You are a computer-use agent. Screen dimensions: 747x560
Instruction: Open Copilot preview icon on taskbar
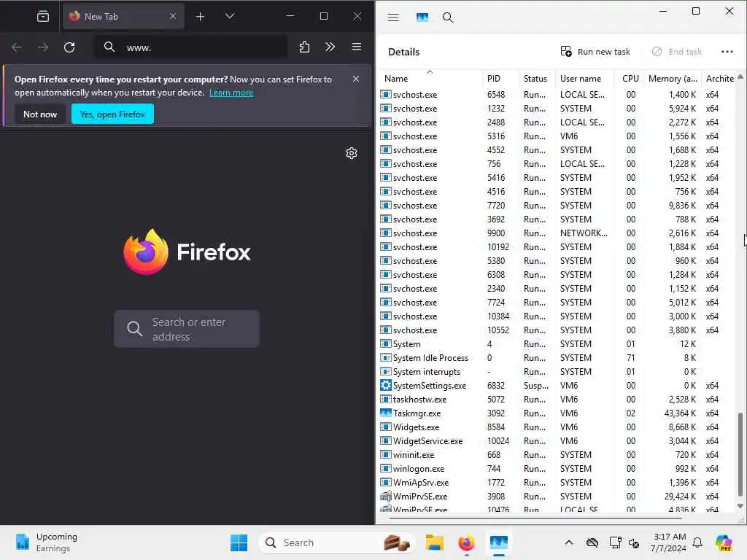(x=724, y=542)
